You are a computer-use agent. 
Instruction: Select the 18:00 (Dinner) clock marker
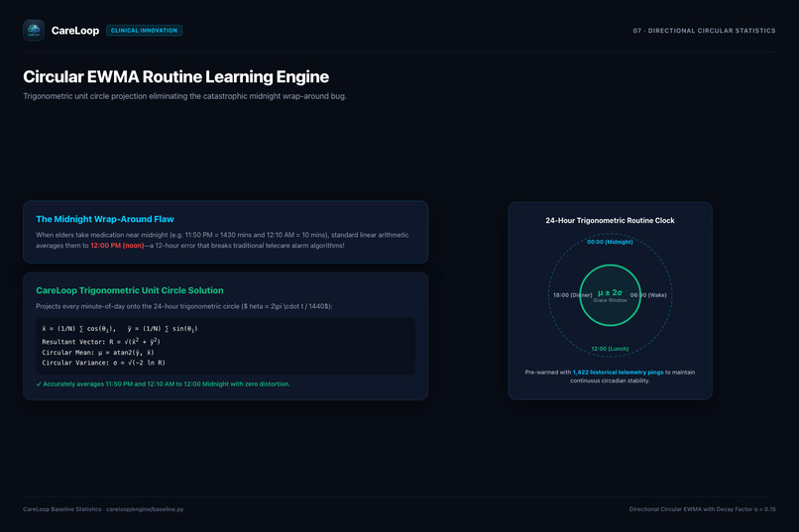(573, 295)
